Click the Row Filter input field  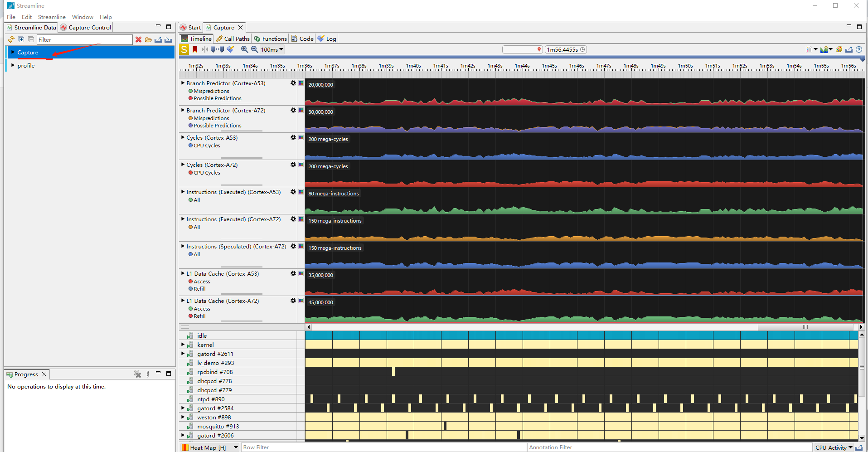click(x=383, y=447)
